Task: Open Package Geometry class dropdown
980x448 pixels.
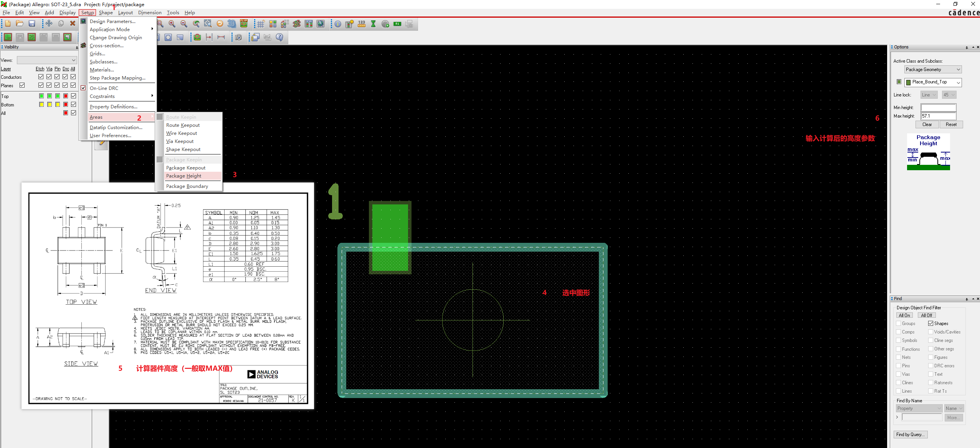Action: tap(933, 70)
